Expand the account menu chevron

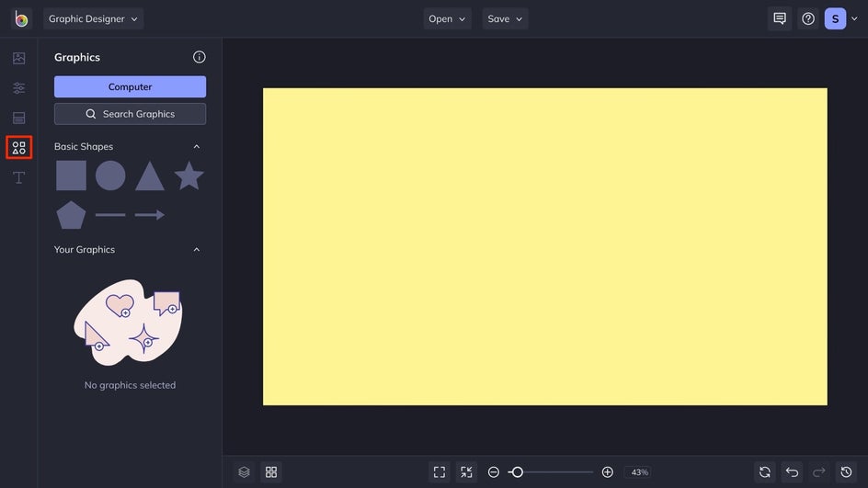854,18
